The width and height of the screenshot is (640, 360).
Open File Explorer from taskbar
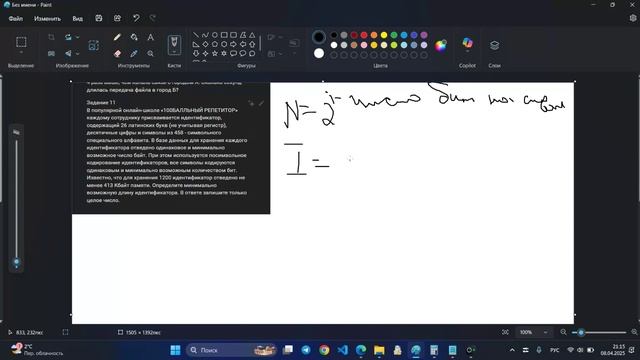pos(379,350)
